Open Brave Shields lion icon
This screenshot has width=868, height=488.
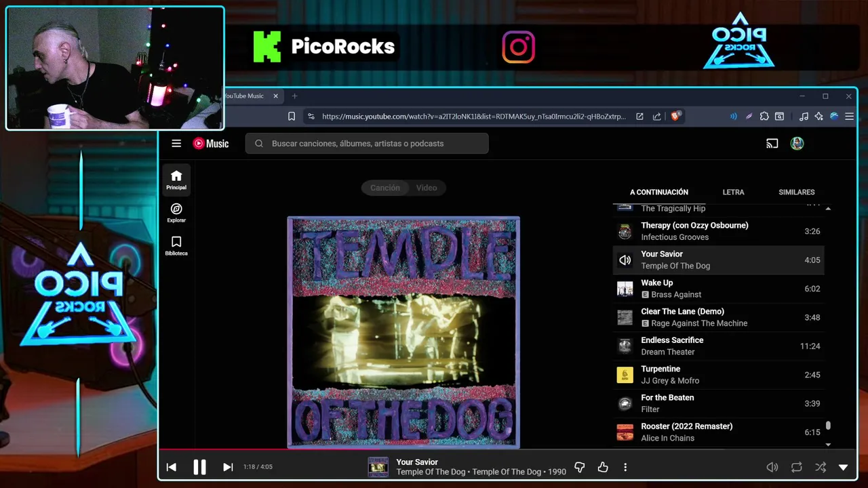click(675, 117)
